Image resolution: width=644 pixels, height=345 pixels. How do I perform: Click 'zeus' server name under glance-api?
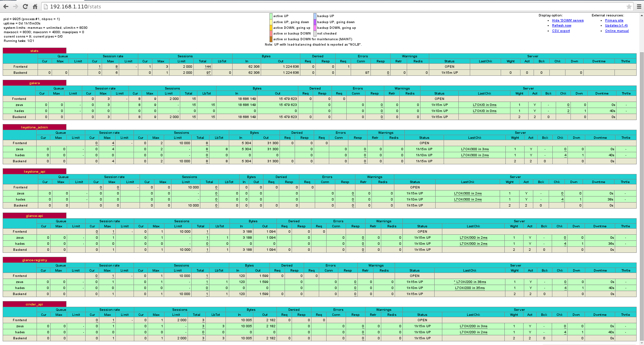point(20,238)
